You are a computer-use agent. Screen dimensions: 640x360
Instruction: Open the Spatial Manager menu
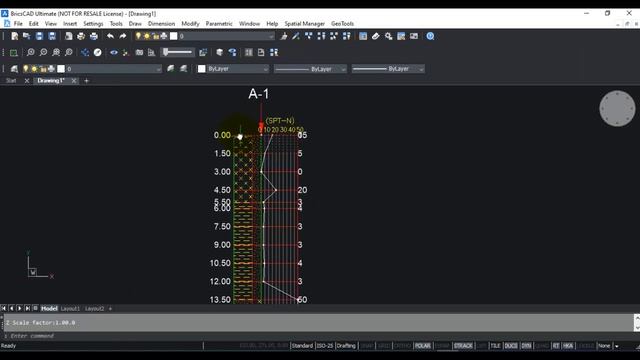pos(304,24)
